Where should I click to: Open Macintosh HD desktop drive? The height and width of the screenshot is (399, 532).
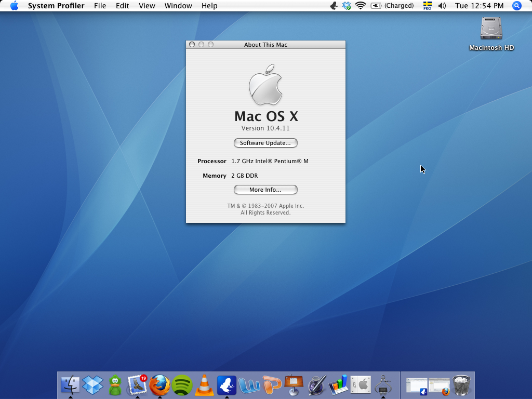pyautogui.click(x=491, y=34)
